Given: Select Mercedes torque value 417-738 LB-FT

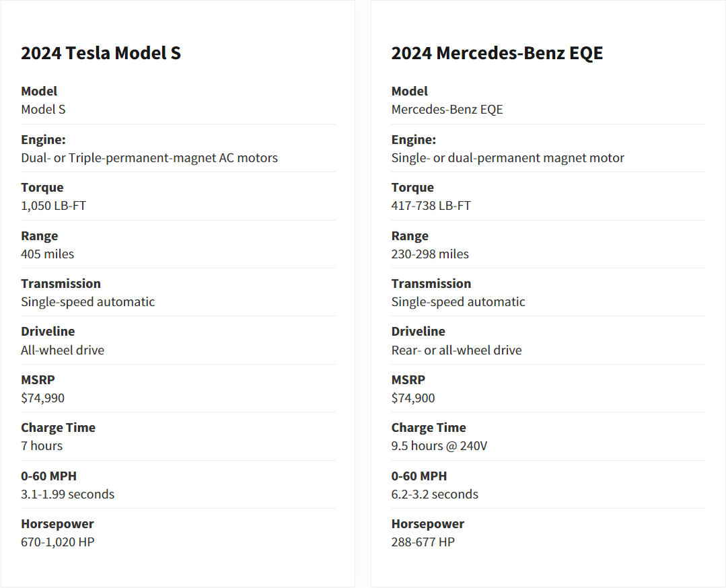Looking at the screenshot, I should click(431, 206).
